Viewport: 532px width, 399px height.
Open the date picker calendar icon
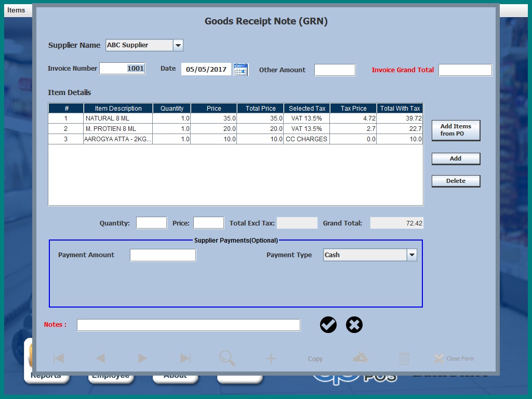click(241, 70)
